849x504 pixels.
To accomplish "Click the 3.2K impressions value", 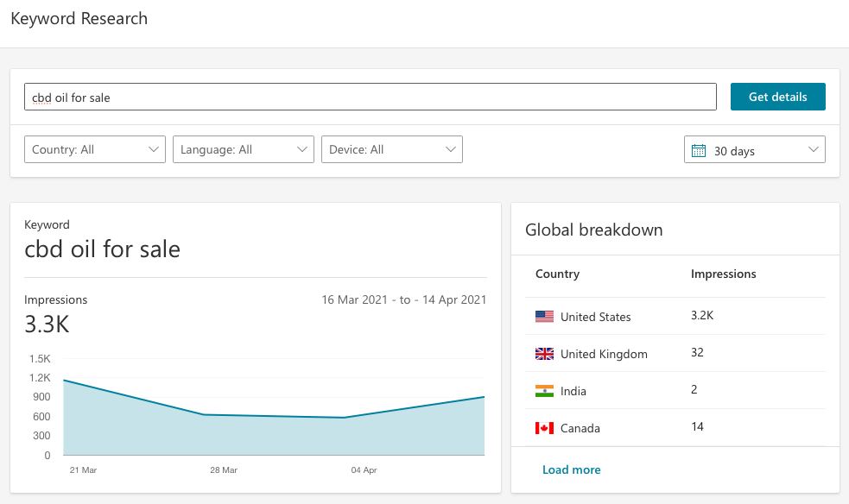I will 701,315.
